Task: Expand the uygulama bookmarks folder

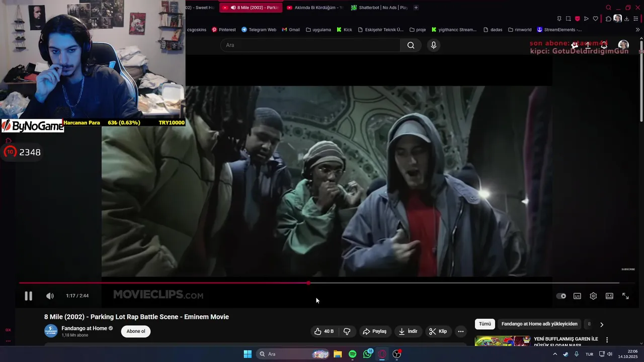Action: pyautogui.click(x=318, y=30)
